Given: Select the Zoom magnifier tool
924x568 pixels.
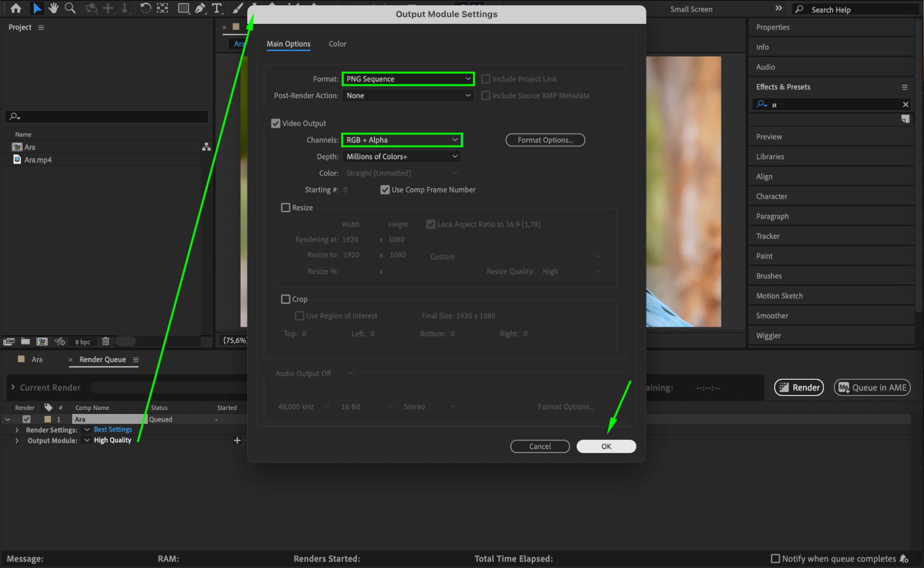Looking at the screenshot, I should click(70, 8).
